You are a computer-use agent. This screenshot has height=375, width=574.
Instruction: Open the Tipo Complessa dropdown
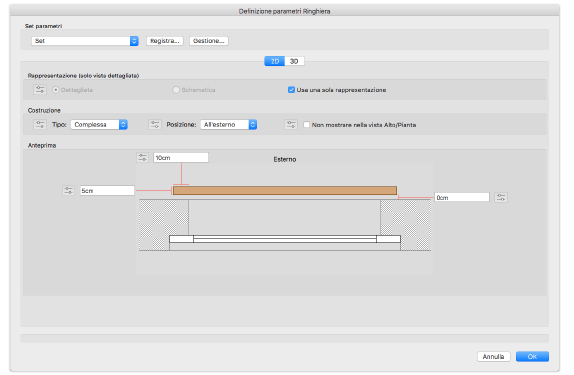[99, 125]
